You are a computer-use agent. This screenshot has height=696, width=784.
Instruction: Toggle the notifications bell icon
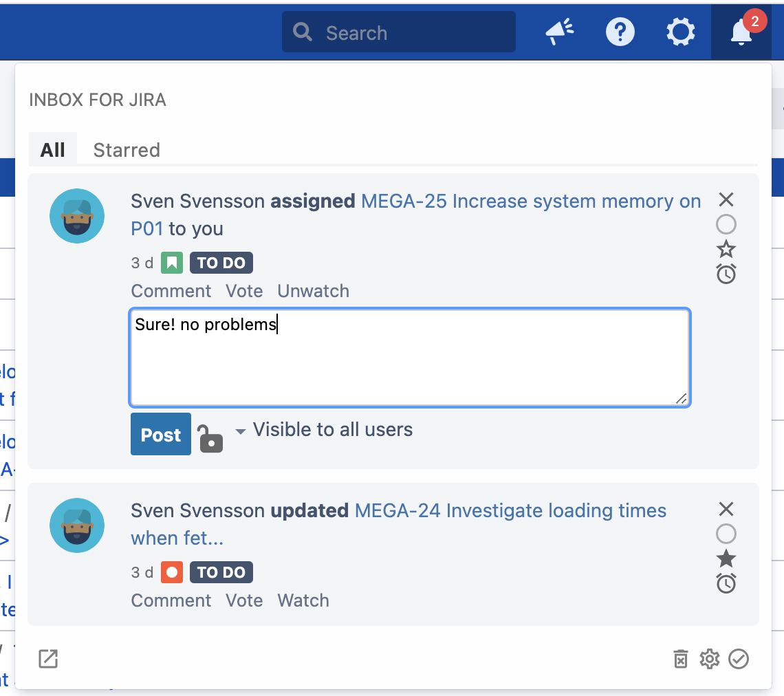point(741,32)
